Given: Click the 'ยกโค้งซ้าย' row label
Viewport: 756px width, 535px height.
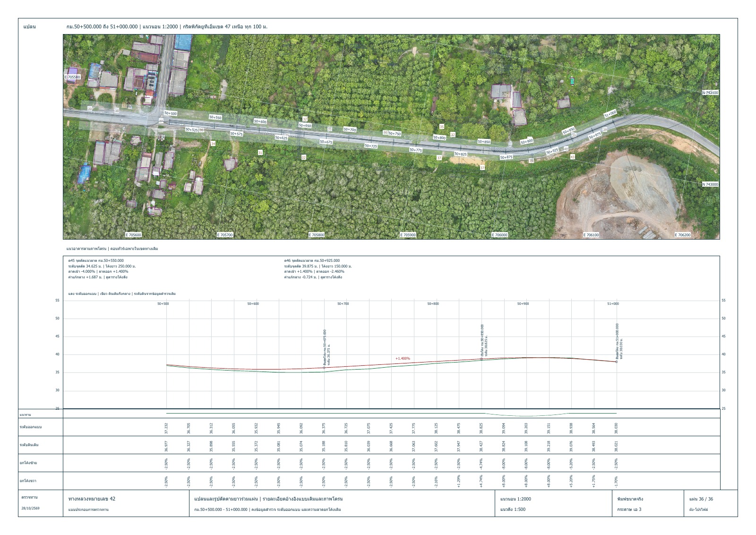Looking at the screenshot, I should tap(28, 463).
